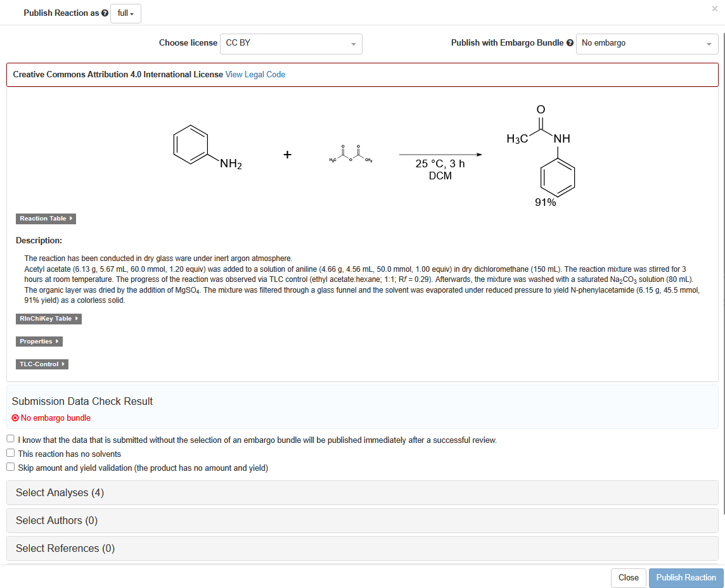The image size is (725, 588).
Task: Open the Embargo Bundle selector
Action: click(x=646, y=44)
